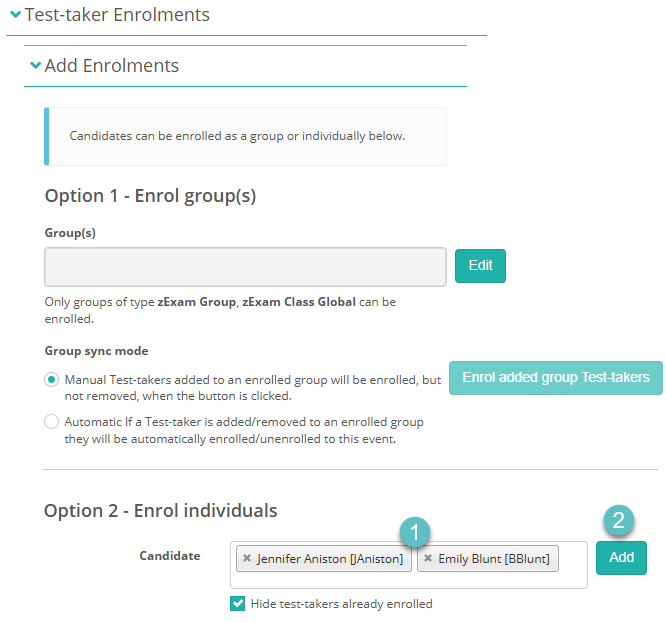
Task: Click the Group(s) input field
Action: [x=245, y=267]
